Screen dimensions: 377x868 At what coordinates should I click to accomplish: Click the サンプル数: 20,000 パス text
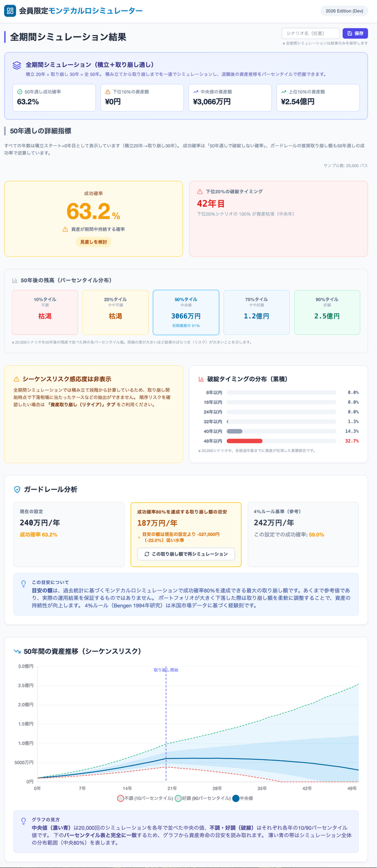[x=346, y=165]
